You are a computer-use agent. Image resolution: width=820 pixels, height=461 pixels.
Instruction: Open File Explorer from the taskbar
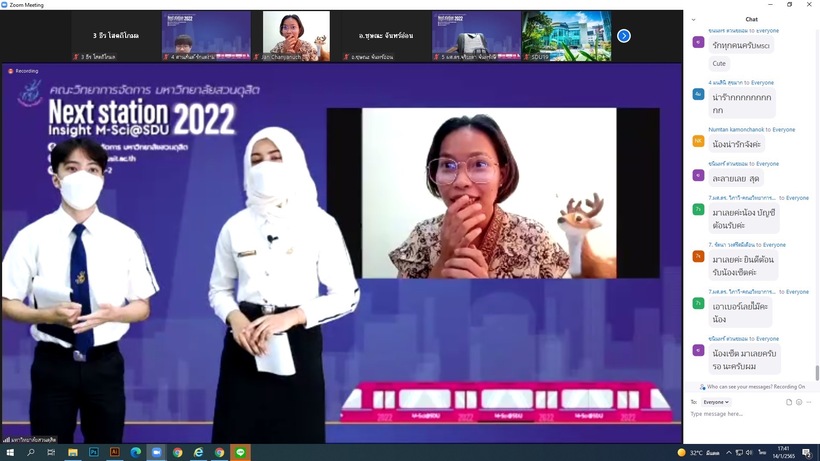(x=73, y=453)
